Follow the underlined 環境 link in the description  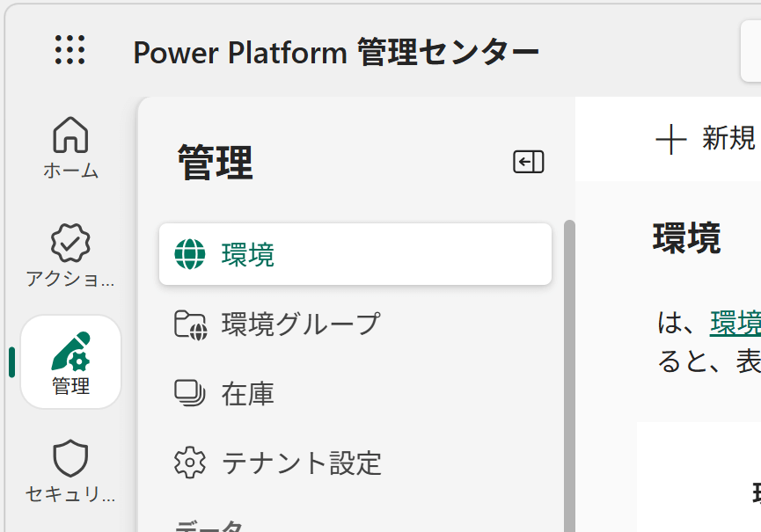pos(735,323)
